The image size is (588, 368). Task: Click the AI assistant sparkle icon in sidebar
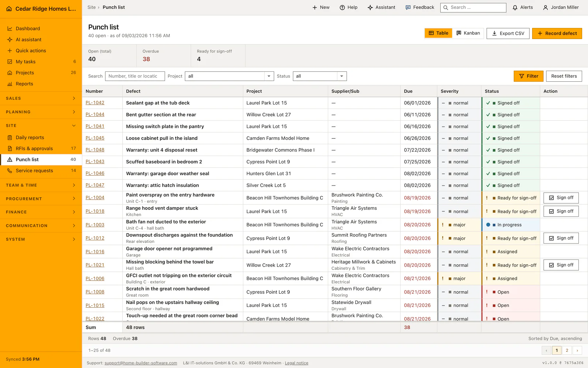(10, 40)
